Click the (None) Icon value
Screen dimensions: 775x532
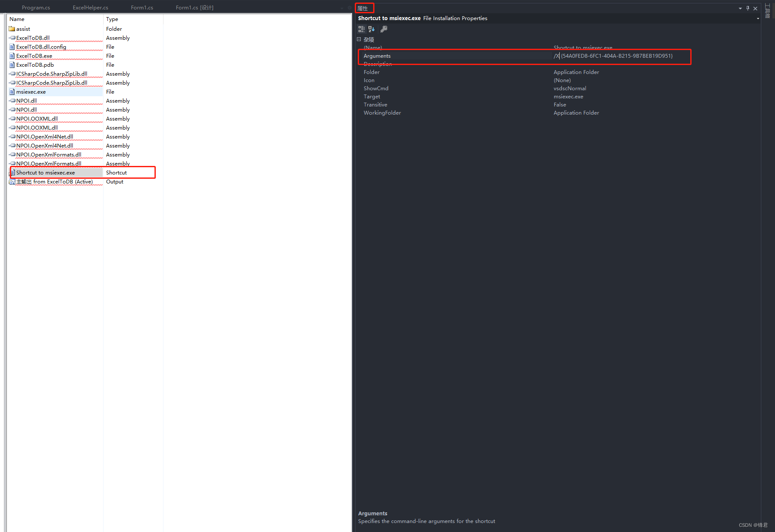(x=562, y=80)
